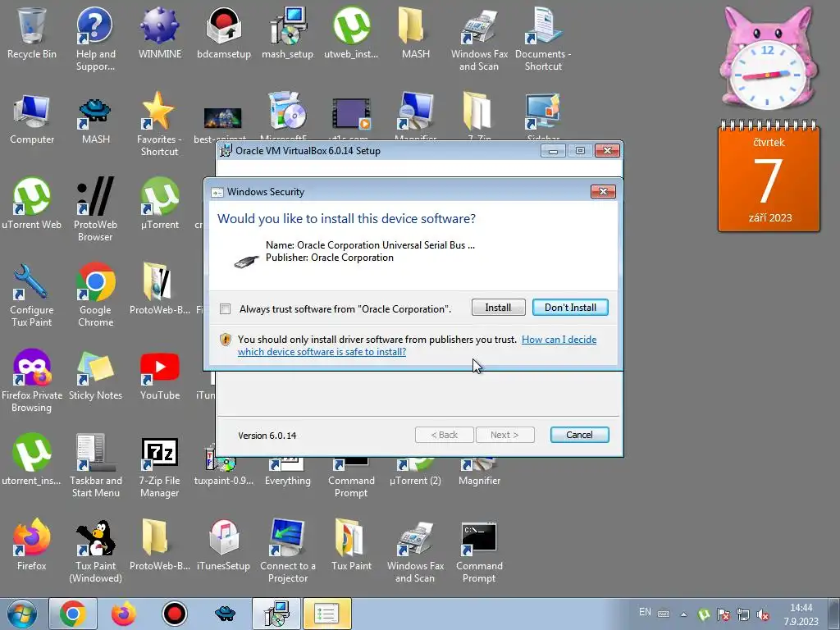The width and height of the screenshot is (840, 630).
Task: Select the Firefox desktop shortcut
Action: click(x=32, y=545)
